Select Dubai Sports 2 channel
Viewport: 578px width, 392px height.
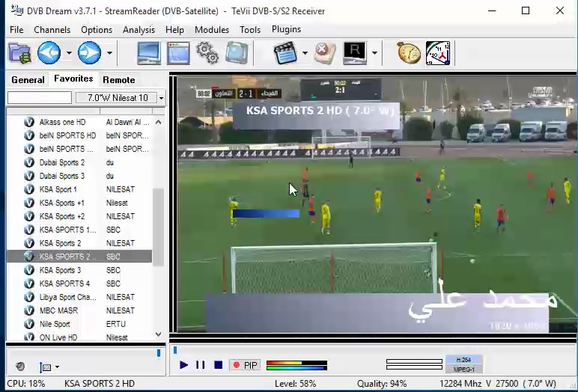[79, 162]
